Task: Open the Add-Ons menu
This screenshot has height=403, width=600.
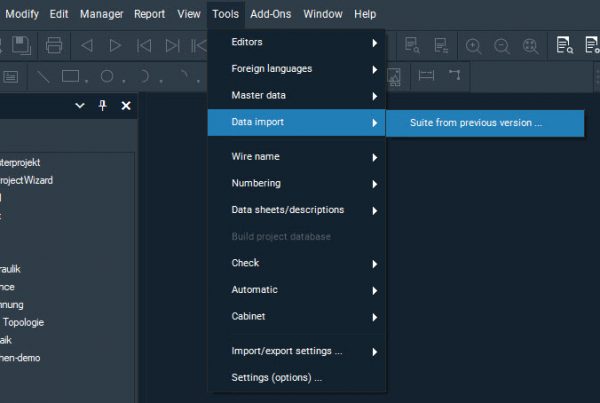Action: pyautogui.click(x=270, y=14)
